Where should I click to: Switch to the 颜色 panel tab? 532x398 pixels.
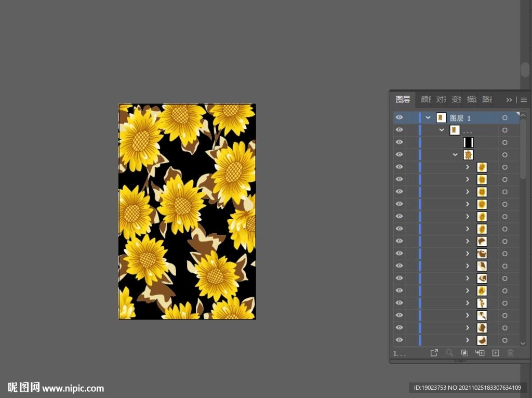point(425,100)
